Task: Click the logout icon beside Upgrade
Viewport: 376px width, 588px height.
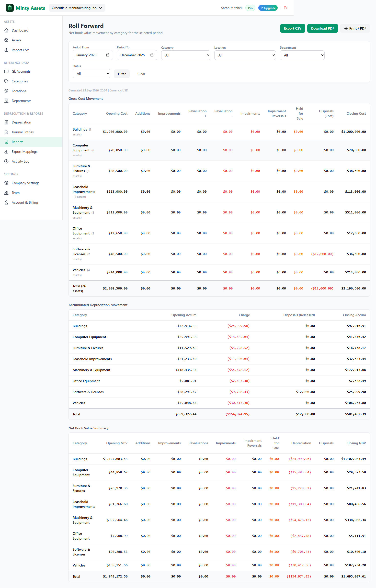Action: tap(285, 8)
